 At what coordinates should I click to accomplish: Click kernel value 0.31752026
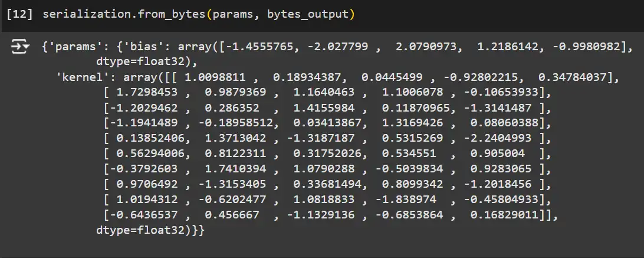(328, 154)
